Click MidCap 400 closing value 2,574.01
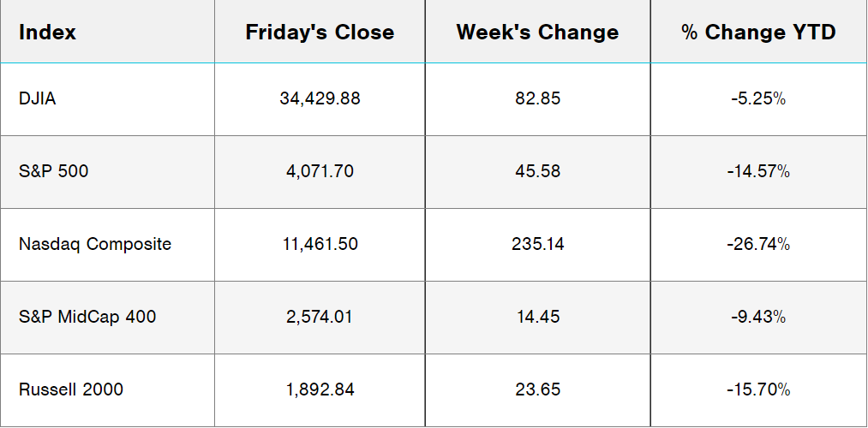868x428 pixels. point(320,317)
